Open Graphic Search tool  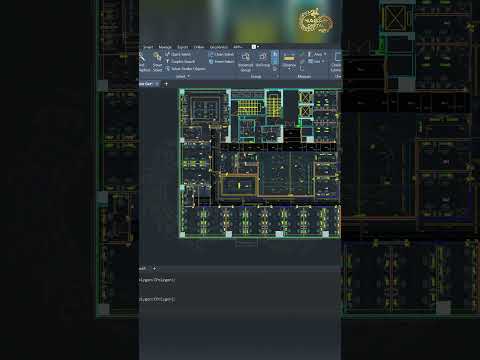(180, 61)
